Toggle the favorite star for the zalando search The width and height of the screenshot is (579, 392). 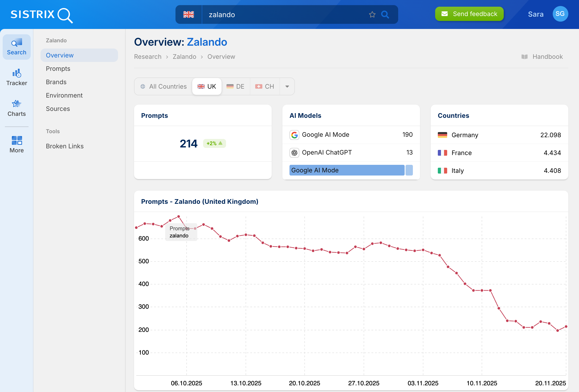coord(372,14)
